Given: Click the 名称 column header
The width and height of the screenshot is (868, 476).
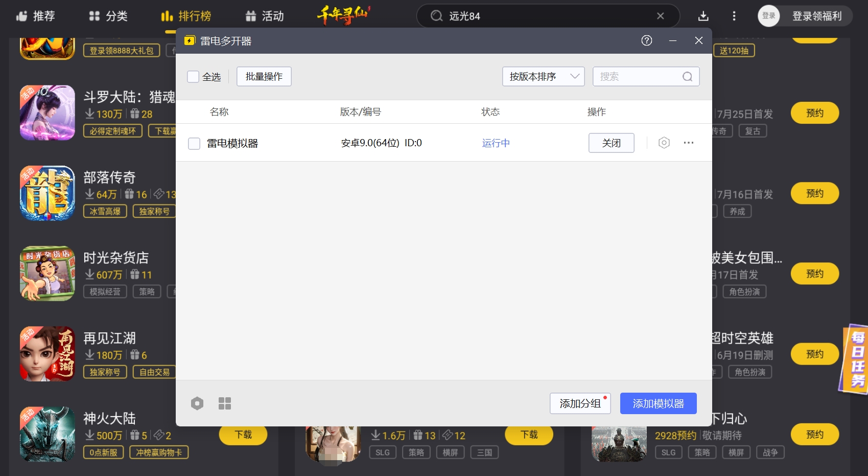Looking at the screenshot, I should coord(219,112).
